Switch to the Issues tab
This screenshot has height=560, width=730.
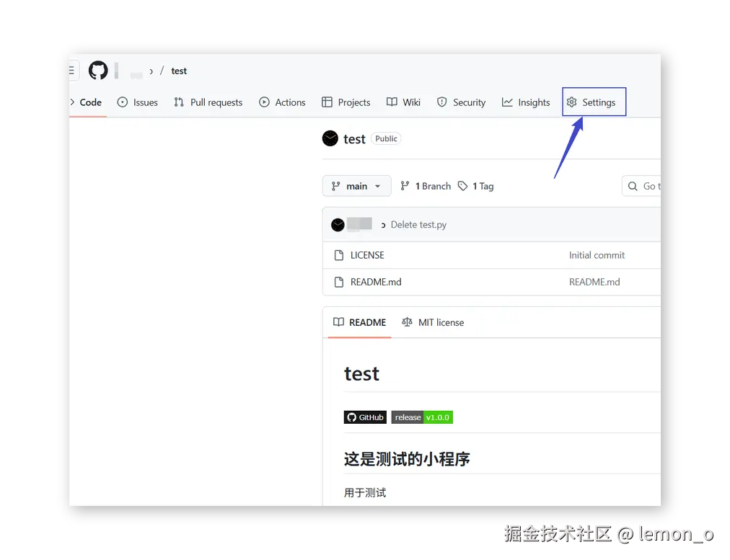[138, 102]
